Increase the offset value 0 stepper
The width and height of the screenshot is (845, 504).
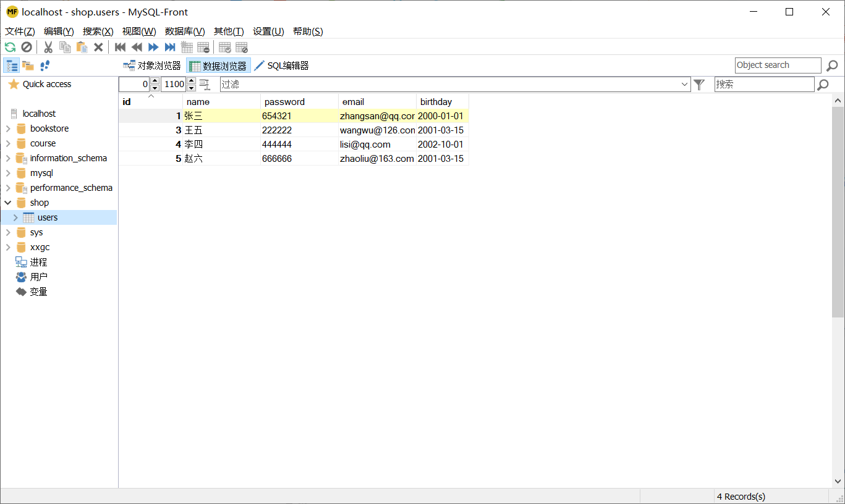click(x=155, y=81)
